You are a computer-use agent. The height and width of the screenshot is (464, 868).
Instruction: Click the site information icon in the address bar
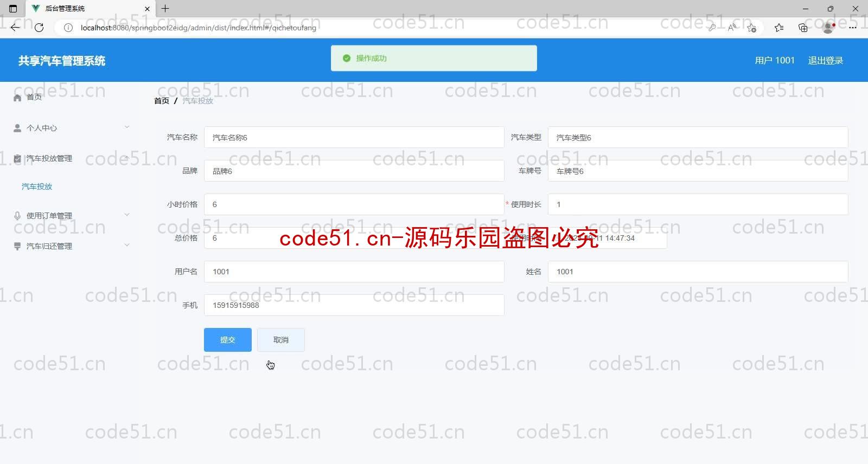(x=68, y=28)
